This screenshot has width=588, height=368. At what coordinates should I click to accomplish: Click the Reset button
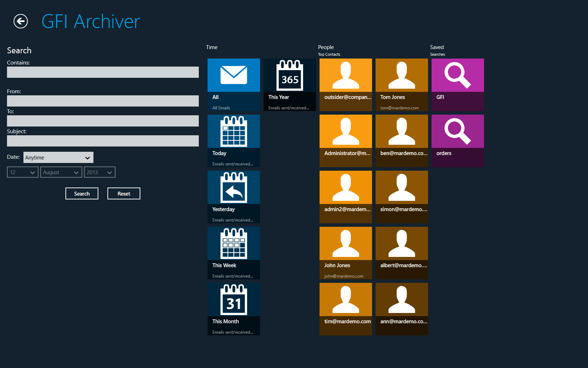click(x=124, y=193)
